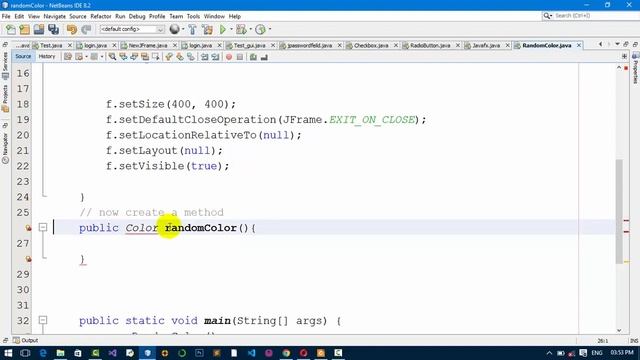Close the RandomColor.java tab

(x=578, y=45)
